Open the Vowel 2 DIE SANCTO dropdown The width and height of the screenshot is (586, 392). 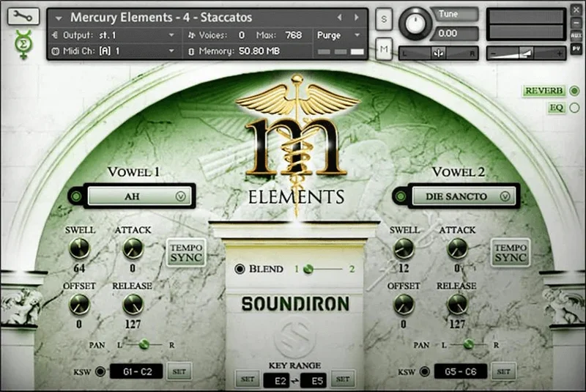(464, 196)
